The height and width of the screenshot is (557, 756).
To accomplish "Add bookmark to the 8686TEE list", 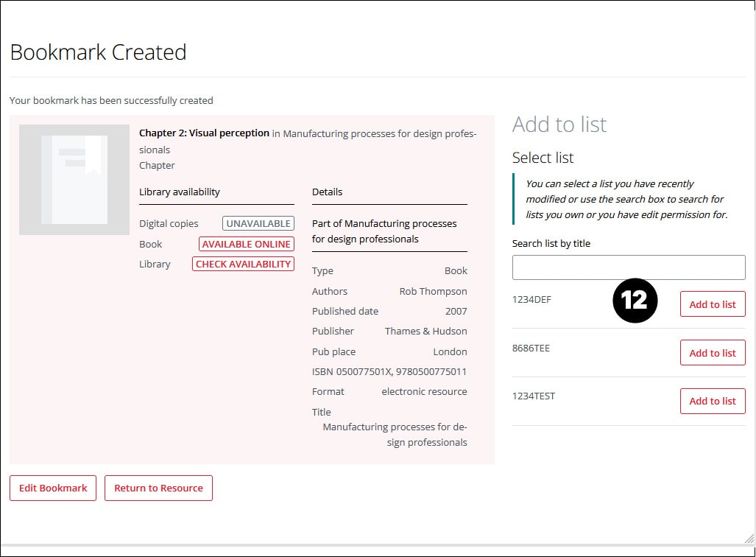I will pos(712,353).
